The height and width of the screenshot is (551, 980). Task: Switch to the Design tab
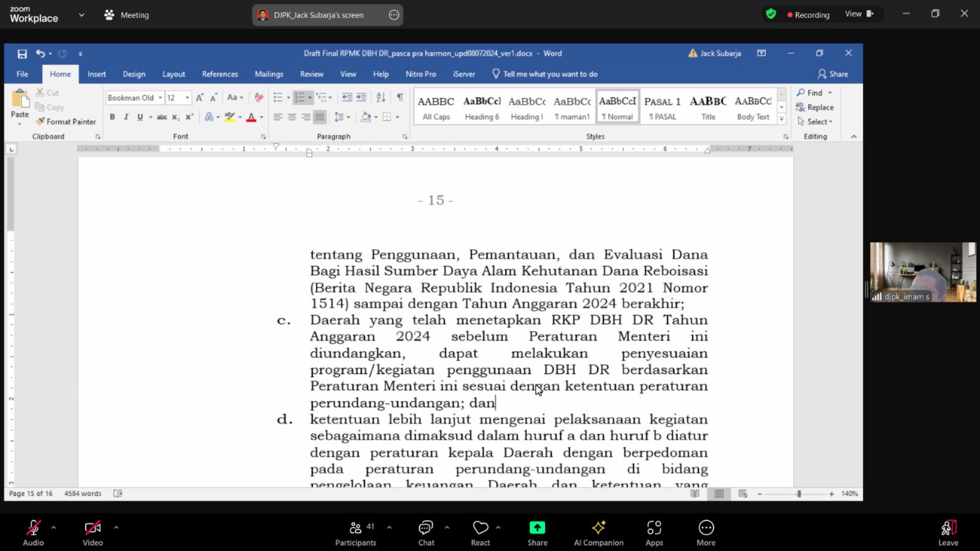(134, 74)
